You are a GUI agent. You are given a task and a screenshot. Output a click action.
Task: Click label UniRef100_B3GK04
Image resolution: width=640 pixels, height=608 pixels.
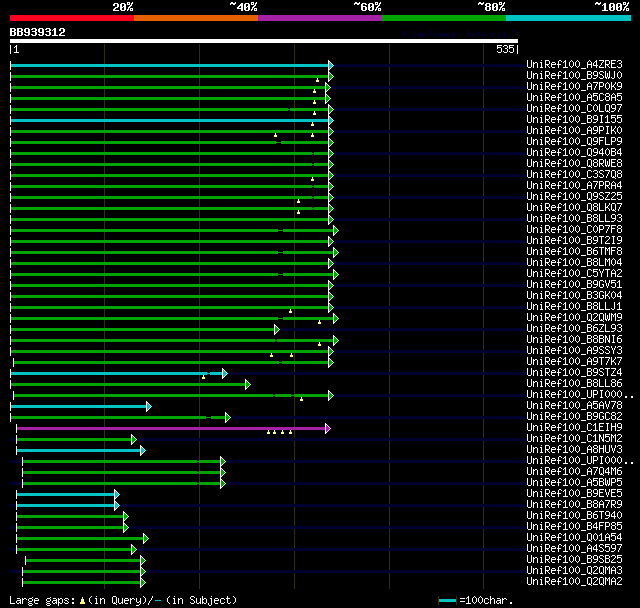(574, 296)
